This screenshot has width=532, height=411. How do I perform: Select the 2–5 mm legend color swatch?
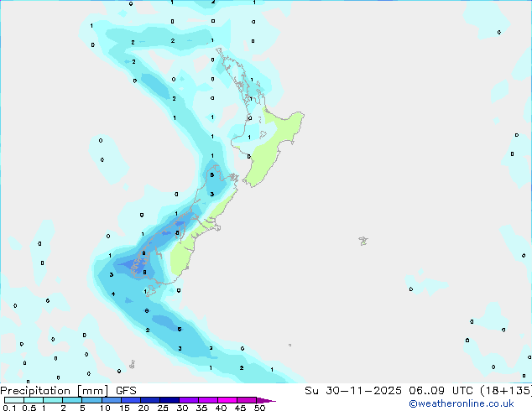(x=72, y=400)
